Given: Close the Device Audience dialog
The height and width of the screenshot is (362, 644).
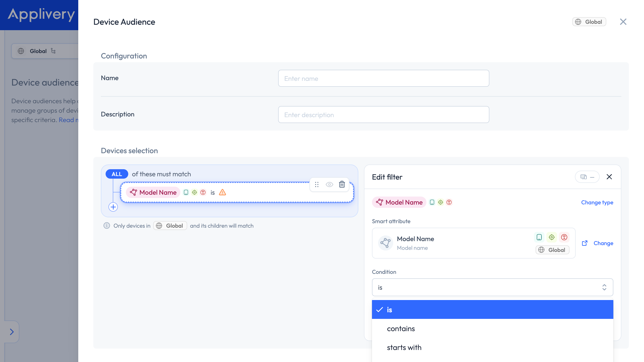Looking at the screenshot, I should pyautogui.click(x=623, y=22).
